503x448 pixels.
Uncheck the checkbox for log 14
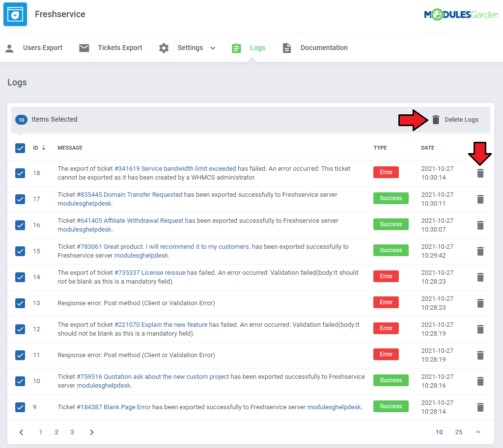pyautogui.click(x=20, y=277)
